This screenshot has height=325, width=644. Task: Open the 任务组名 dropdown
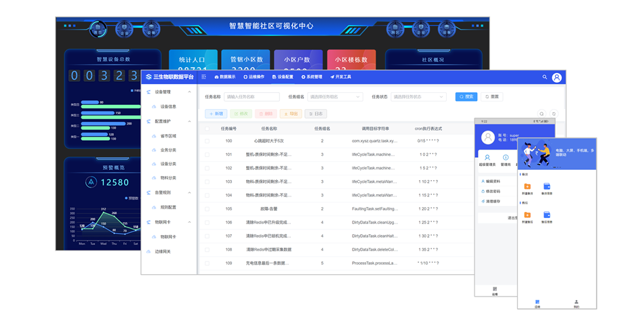click(x=335, y=97)
